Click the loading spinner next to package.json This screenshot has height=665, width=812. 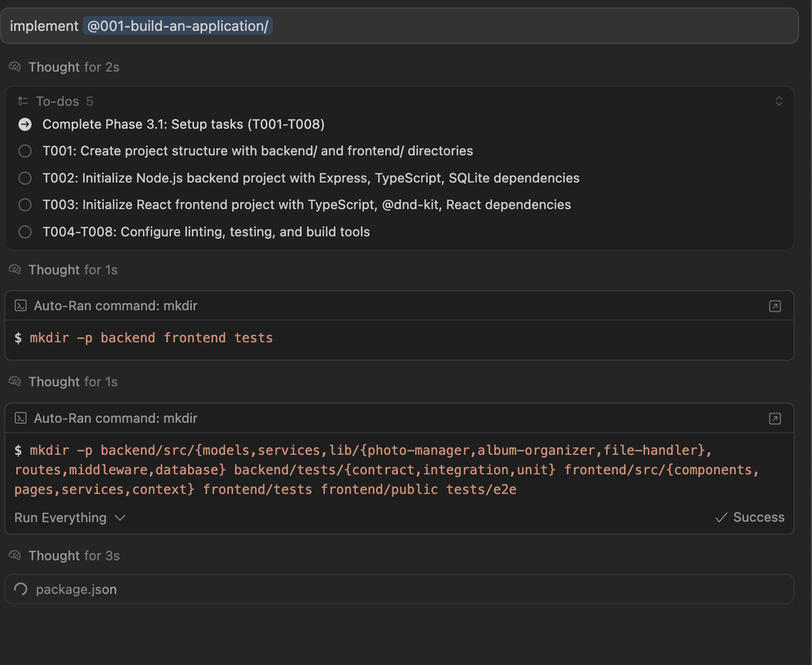[x=20, y=589]
